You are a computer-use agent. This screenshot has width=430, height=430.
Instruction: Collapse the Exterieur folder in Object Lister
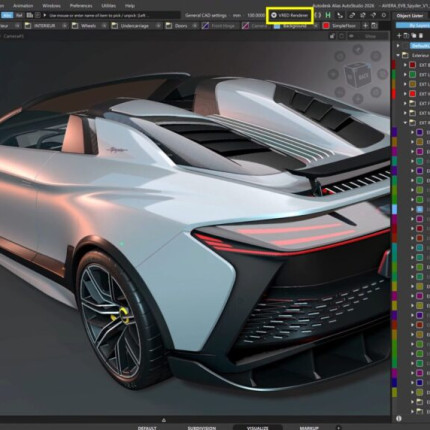tap(398, 55)
